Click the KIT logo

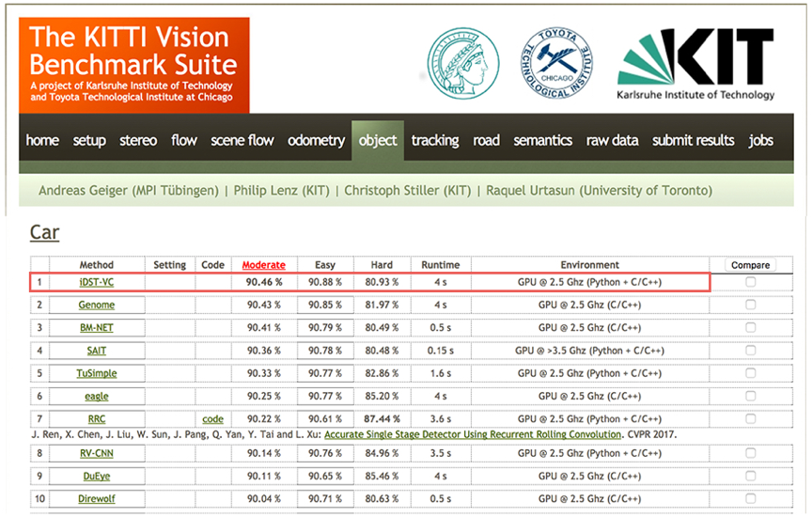click(x=695, y=63)
